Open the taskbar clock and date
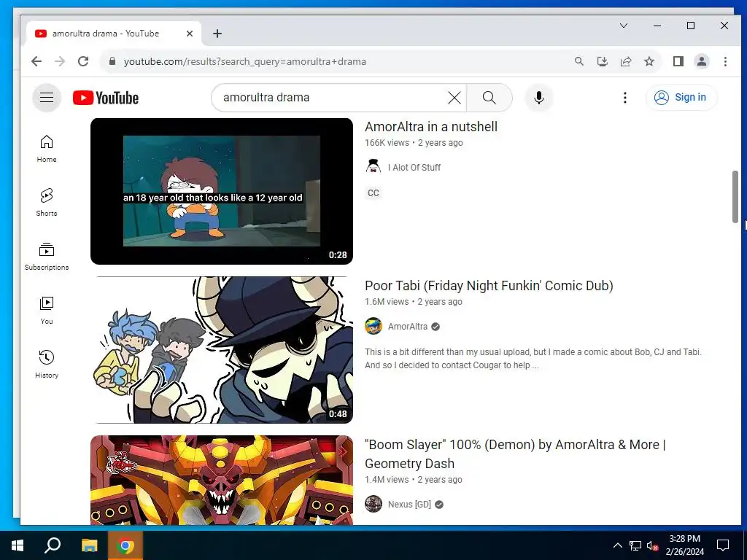The height and width of the screenshot is (560, 747). [684, 545]
